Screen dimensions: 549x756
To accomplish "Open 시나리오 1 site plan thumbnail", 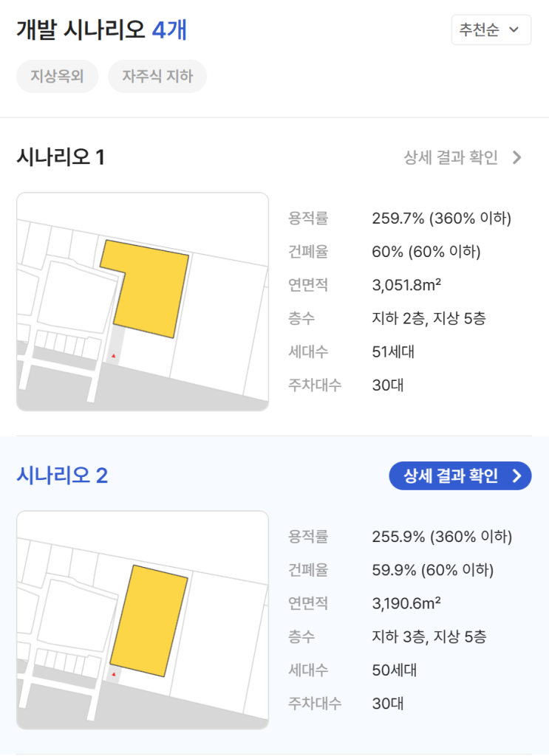I will (x=143, y=302).
